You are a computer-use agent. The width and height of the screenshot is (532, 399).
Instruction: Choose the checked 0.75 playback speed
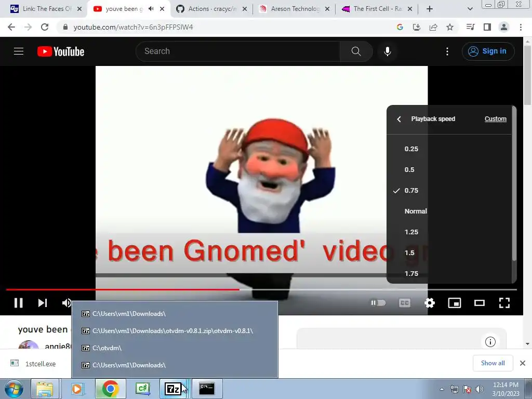[x=449, y=190]
